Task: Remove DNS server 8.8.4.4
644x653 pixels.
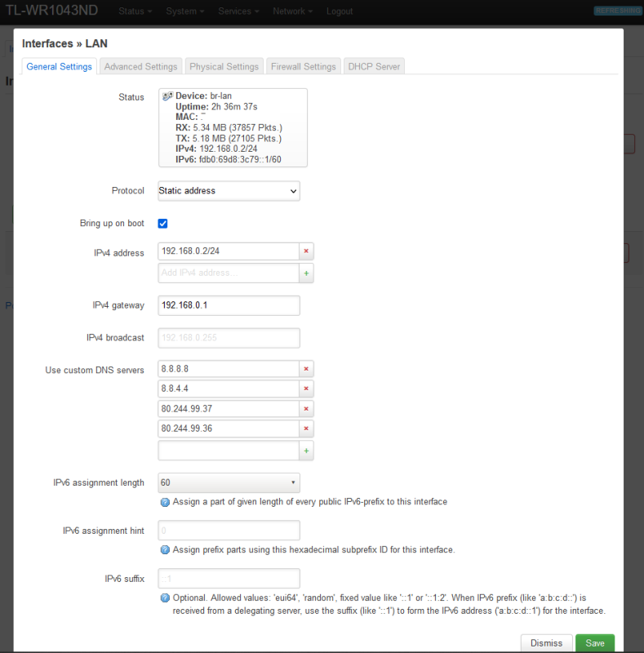Action: pos(306,389)
